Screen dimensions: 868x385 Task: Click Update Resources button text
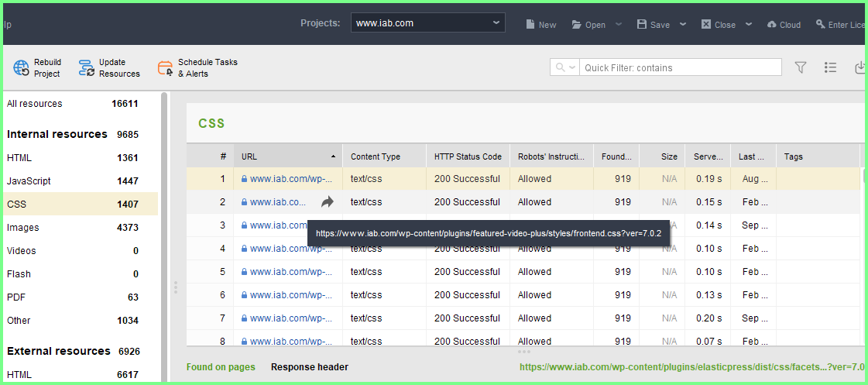click(x=119, y=67)
